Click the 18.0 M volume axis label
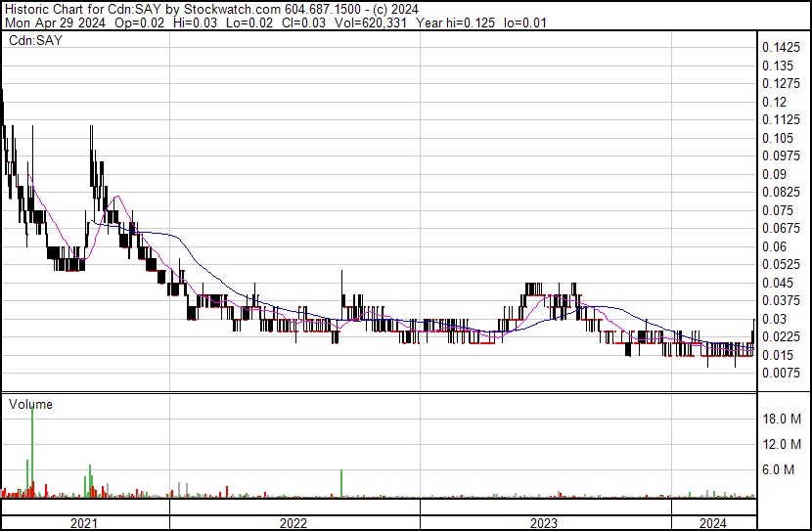The image size is (812, 531). (x=782, y=419)
